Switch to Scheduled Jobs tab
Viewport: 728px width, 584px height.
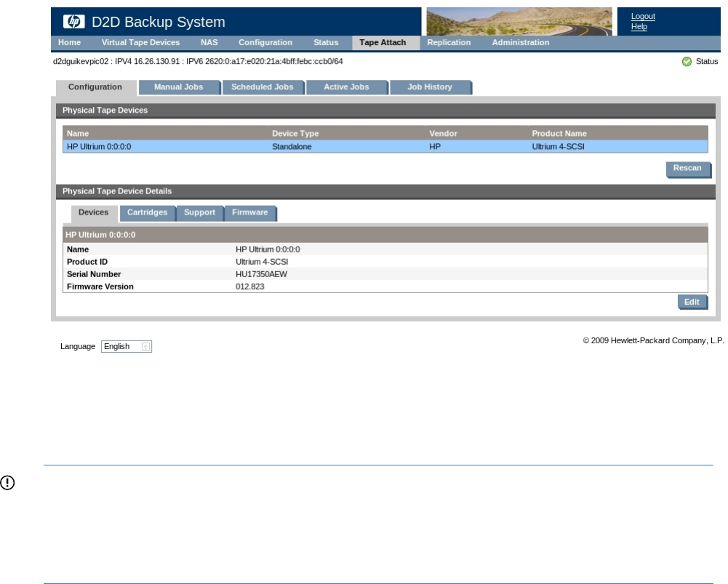263,87
